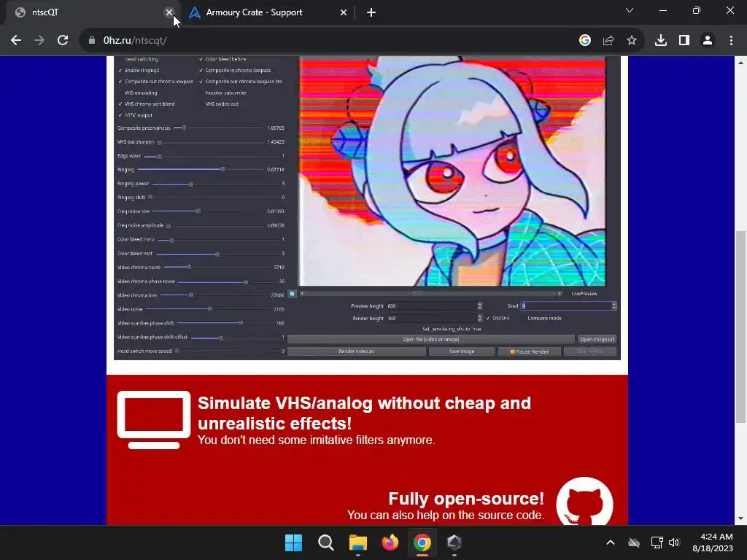The height and width of the screenshot is (560, 747).
Task: Open the tab search chevron
Action: pos(630,10)
